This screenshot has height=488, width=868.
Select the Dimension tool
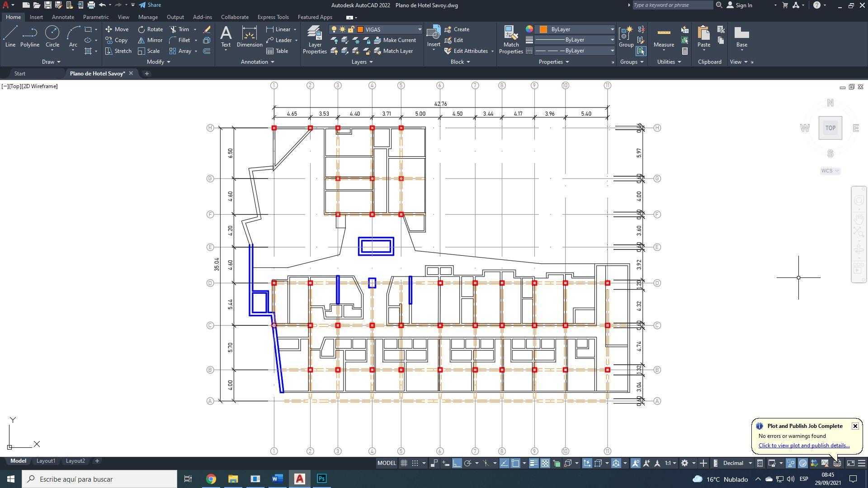click(249, 37)
